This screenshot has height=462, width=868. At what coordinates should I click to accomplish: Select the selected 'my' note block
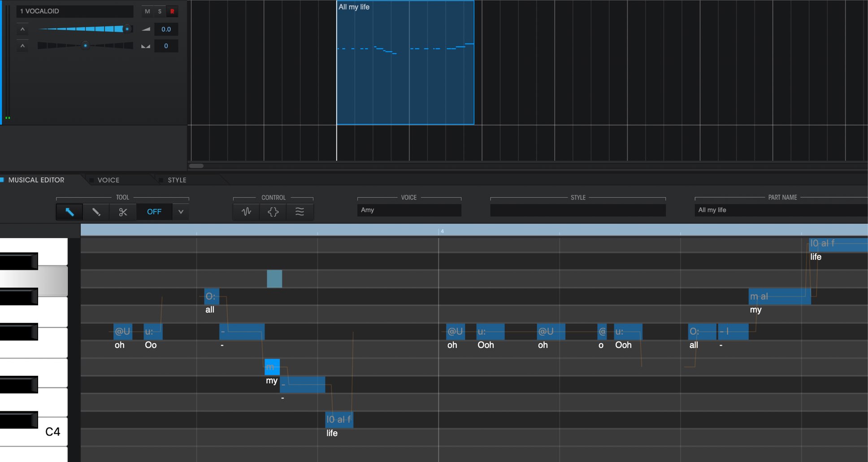(272, 367)
